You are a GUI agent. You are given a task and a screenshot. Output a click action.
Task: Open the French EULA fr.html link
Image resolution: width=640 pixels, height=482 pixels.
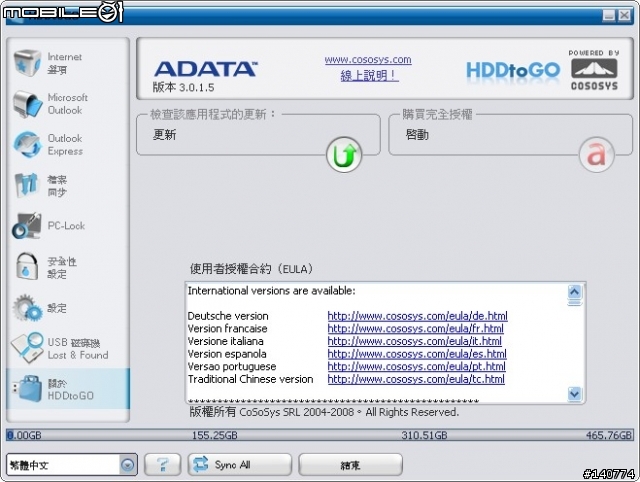[x=416, y=329]
